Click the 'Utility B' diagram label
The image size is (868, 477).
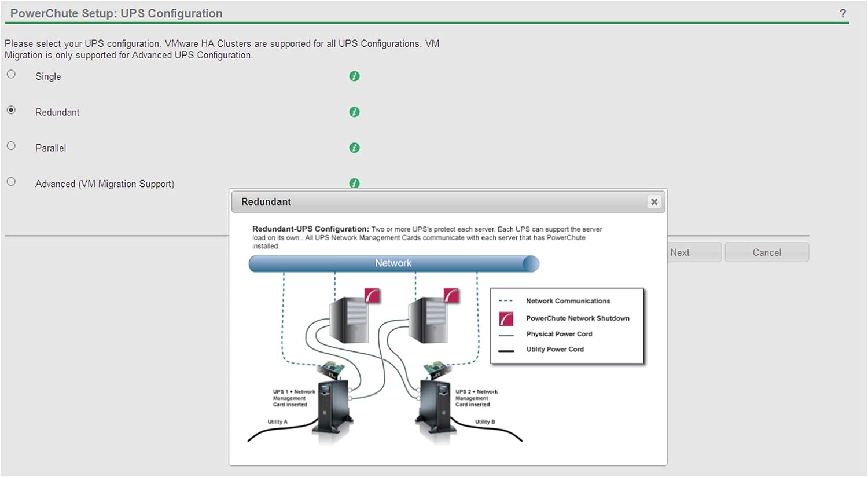(485, 422)
